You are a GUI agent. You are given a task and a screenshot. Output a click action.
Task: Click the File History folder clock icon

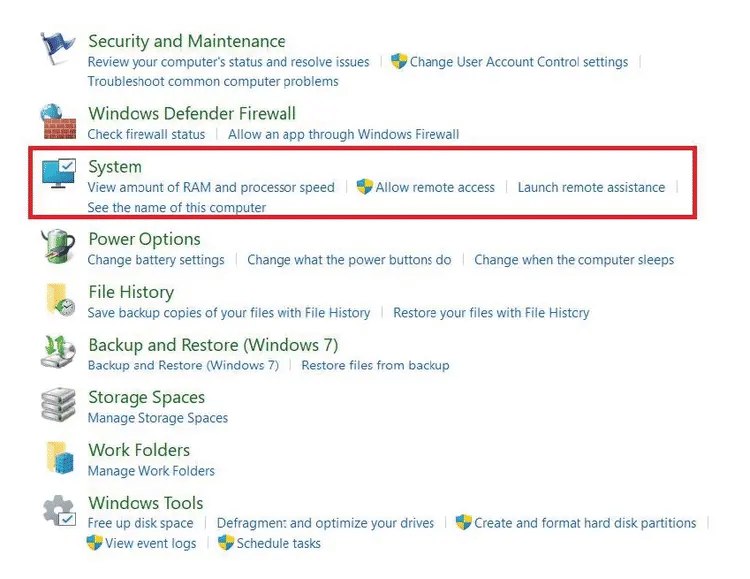60,300
